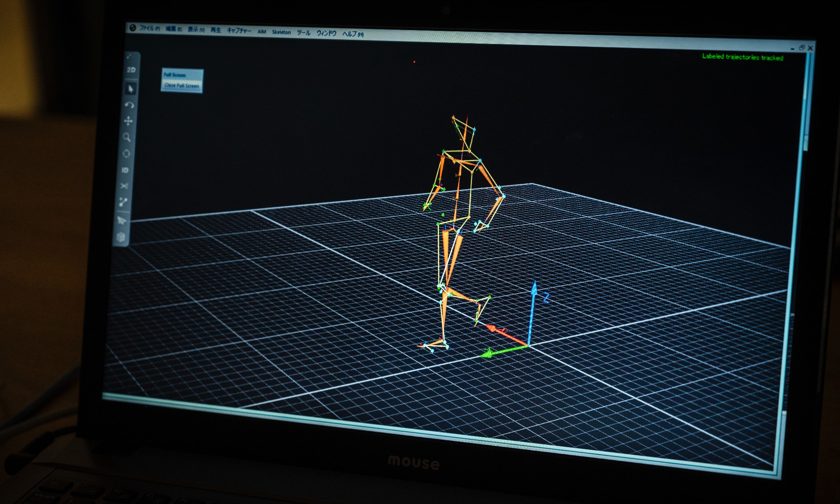Click the paper plane icon in toolbar
This screenshot has height=504, width=840.
tap(122, 221)
